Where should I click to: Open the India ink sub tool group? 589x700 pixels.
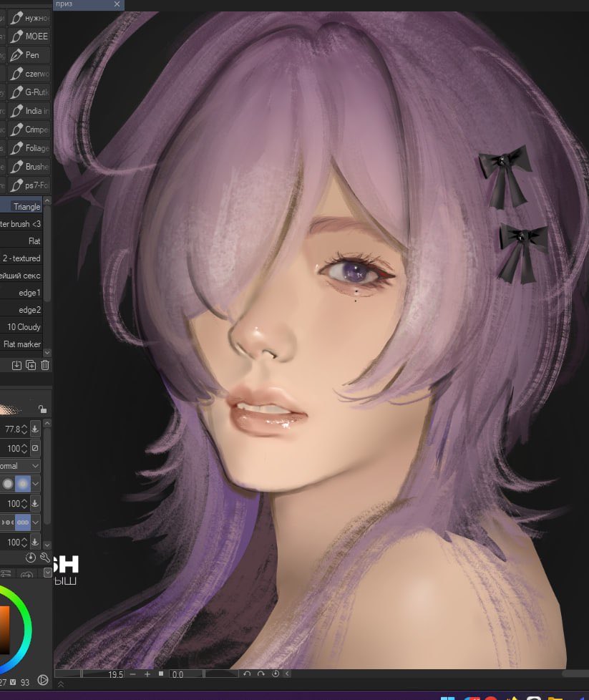coord(29,111)
